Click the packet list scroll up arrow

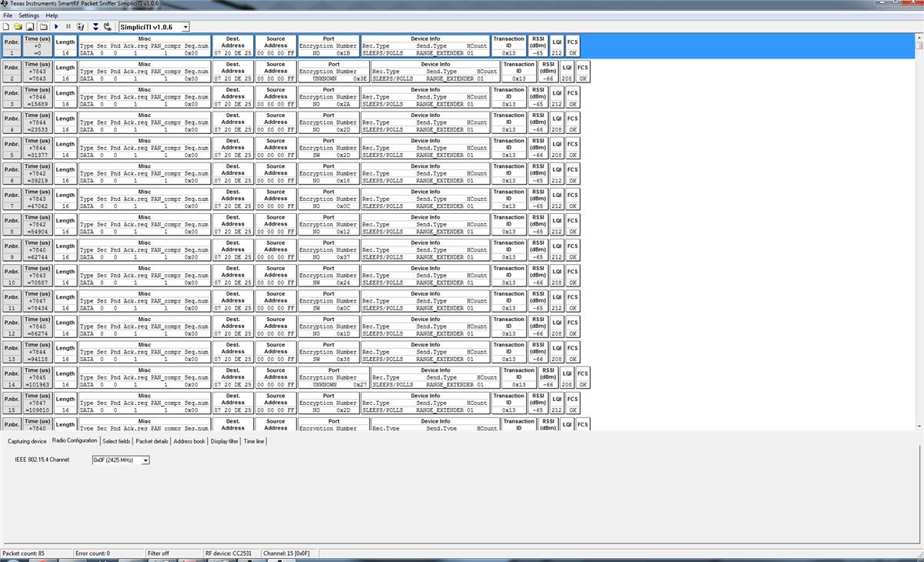tap(919, 38)
